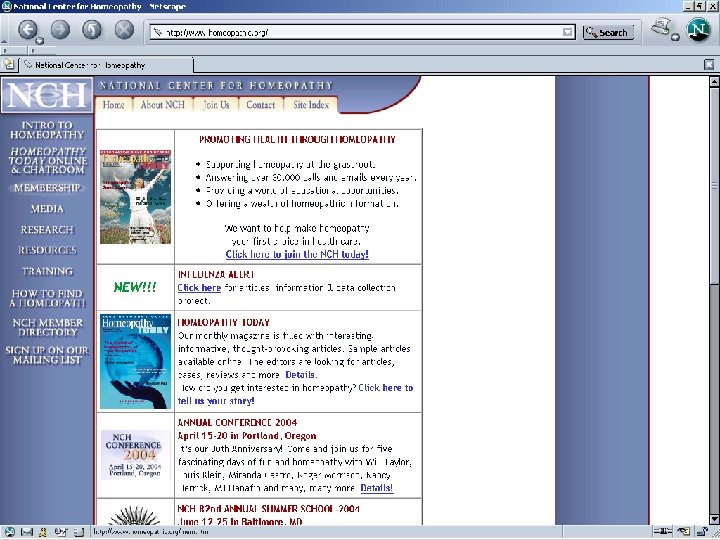Open Composer from the status bar icon

pyautogui.click(x=60, y=532)
